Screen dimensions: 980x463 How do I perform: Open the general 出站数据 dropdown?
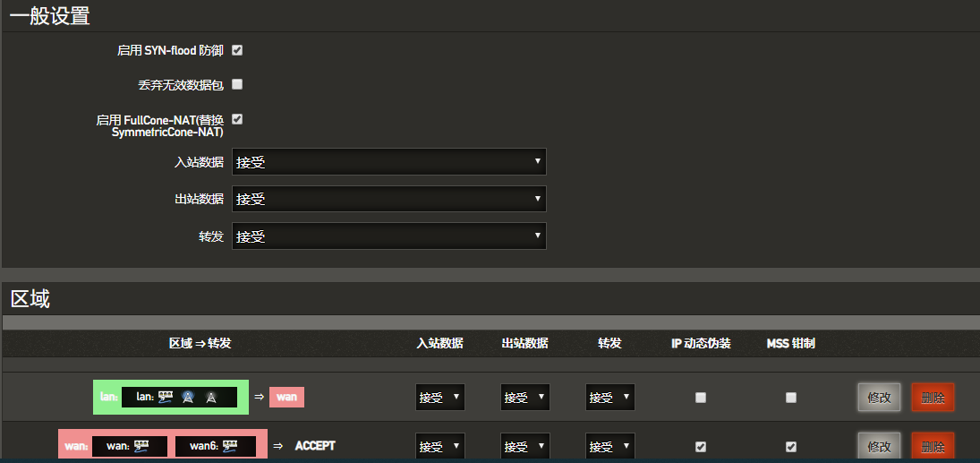tap(388, 199)
